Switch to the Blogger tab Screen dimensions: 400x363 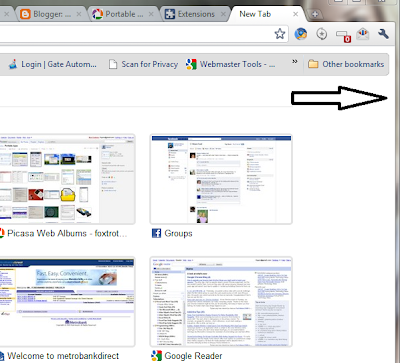tap(51, 14)
